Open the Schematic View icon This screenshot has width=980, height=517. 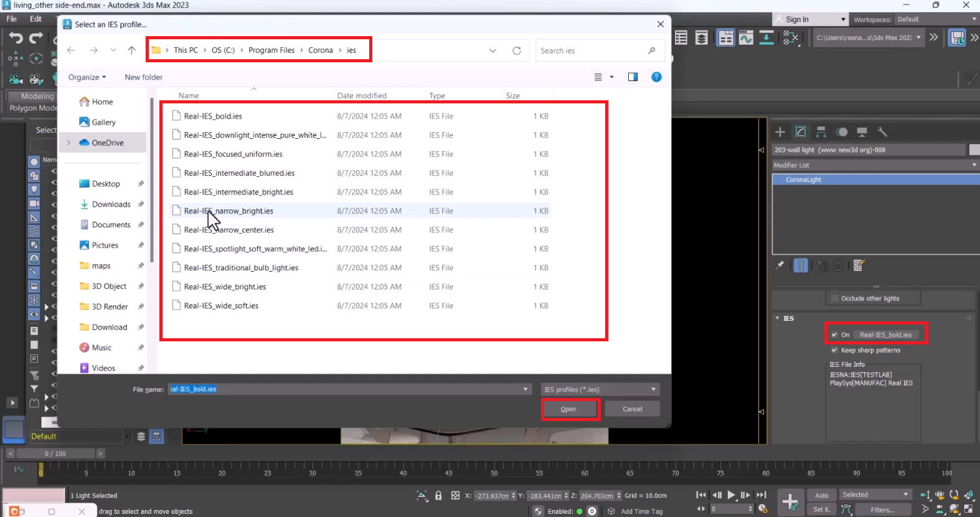[x=766, y=38]
